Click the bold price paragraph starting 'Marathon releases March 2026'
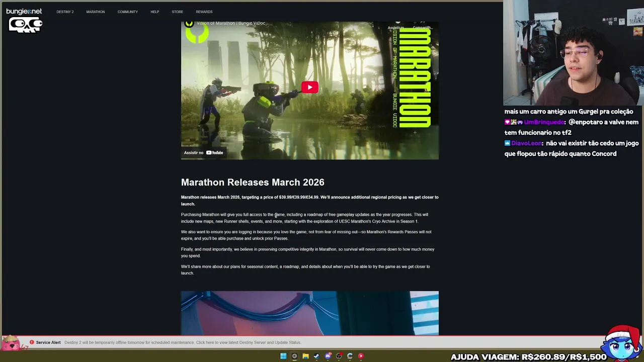 (309, 201)
